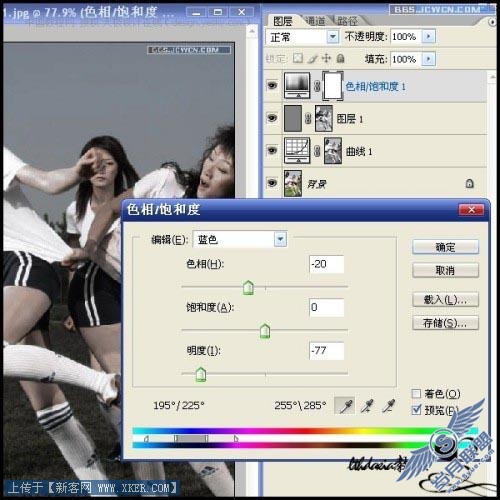This screenshot has width=500, height=500.
Task: Click the 195°/225° range readout
Action: click(179, 405)
